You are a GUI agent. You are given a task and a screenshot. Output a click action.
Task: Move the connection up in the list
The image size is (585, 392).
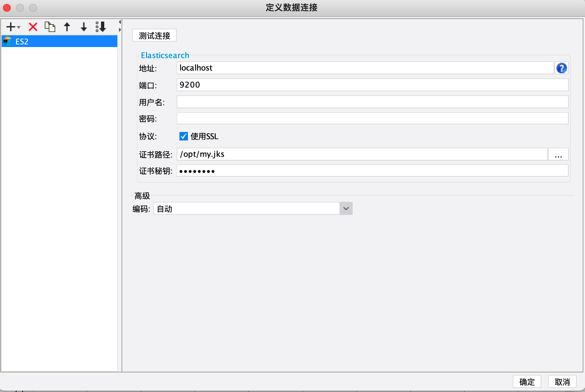click(67, 27)
